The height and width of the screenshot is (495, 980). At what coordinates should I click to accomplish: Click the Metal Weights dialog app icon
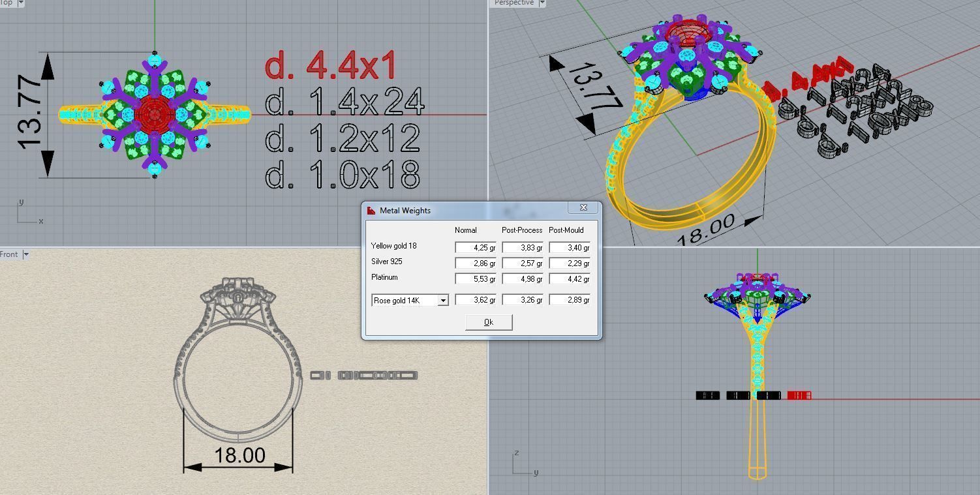(371, 210)
